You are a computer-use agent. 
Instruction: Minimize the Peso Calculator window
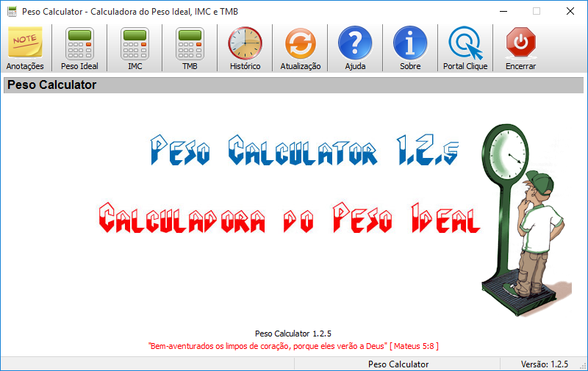pyautogui.click(x=503, y=12)
